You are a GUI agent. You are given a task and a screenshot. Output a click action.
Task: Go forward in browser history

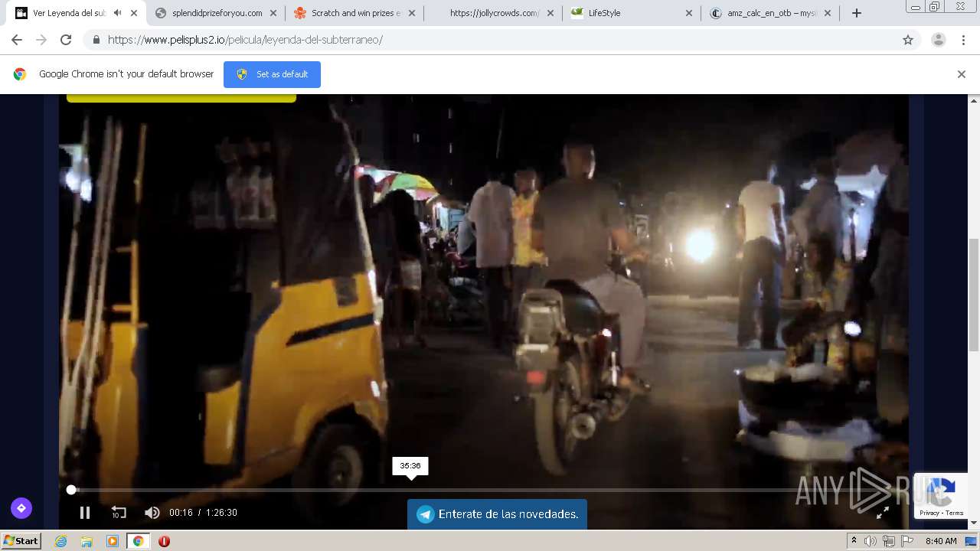(x=41, y=40)
